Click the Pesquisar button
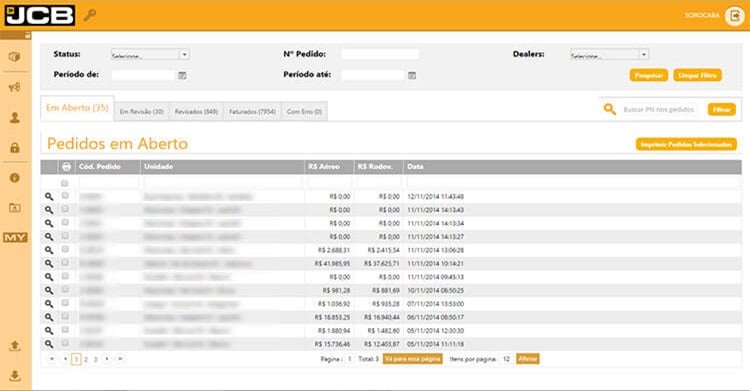 (649, 75)
